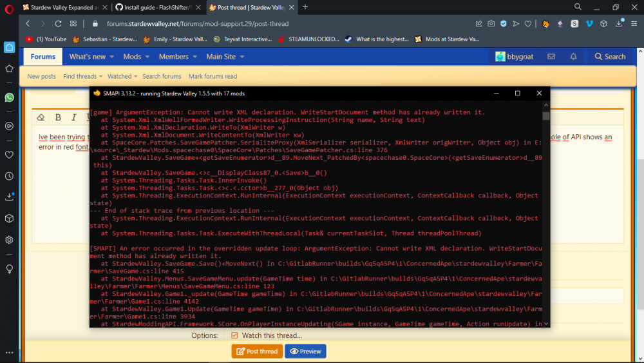Open the forum inbox envelope icon
This screenshot has width=644, height=363.
(x=551, y=57)
